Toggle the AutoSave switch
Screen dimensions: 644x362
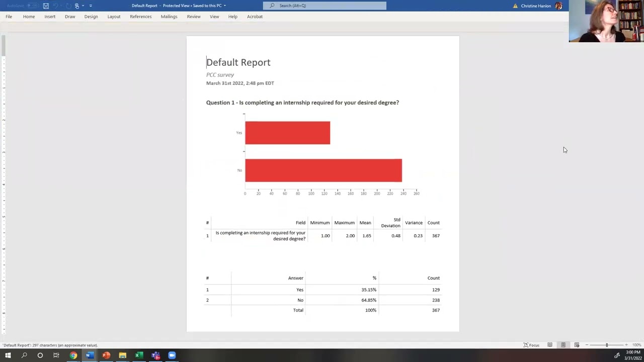click(x=32, y=6)
